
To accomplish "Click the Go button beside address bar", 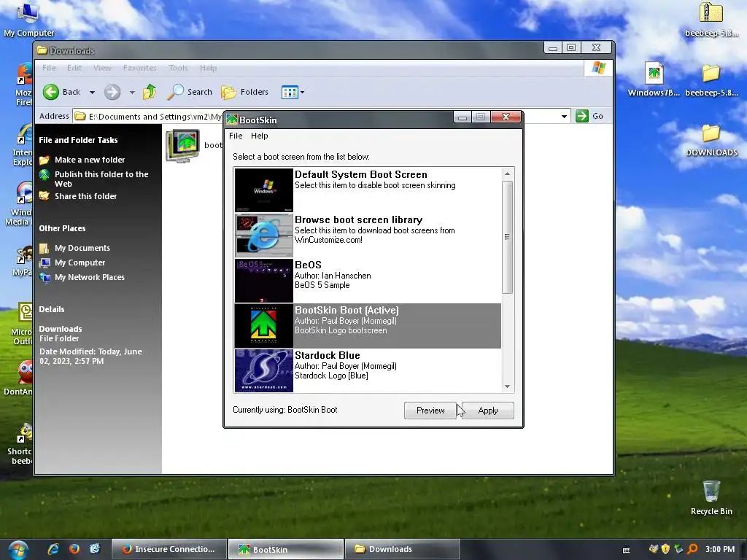I will pyautogui.click(x=589, y=116).
